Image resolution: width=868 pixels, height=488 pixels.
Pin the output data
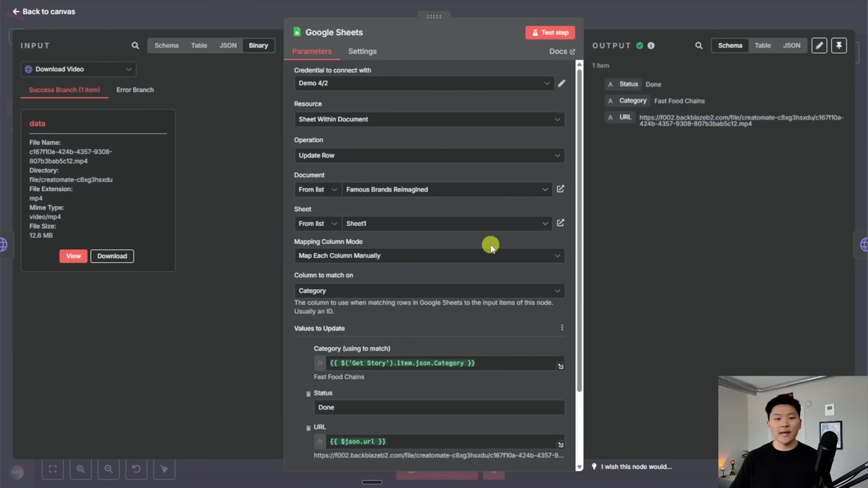[839, 46]
